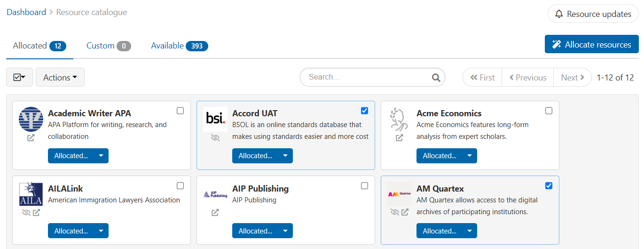Screen dimensions: 644x249
Task: Click the Acme Economics title
Action: point(449,113)
